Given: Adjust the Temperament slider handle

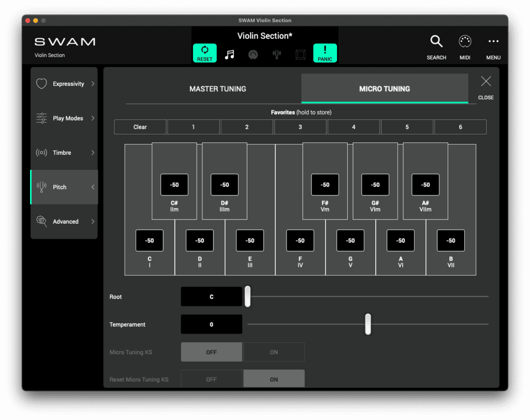Looking at the screenshot, I should click(368, 324).
